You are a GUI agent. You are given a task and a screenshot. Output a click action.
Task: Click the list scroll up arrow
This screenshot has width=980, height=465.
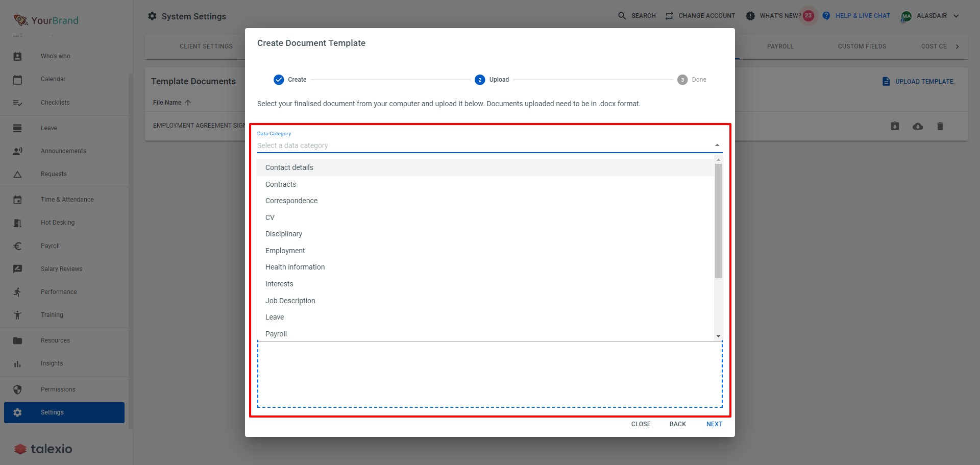click(x=718, y=160)
